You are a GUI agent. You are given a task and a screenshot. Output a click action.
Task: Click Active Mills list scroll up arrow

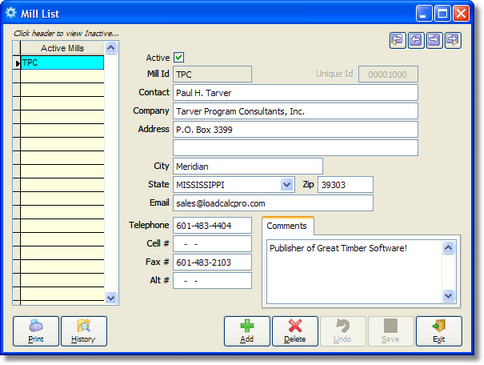(111, 48)
